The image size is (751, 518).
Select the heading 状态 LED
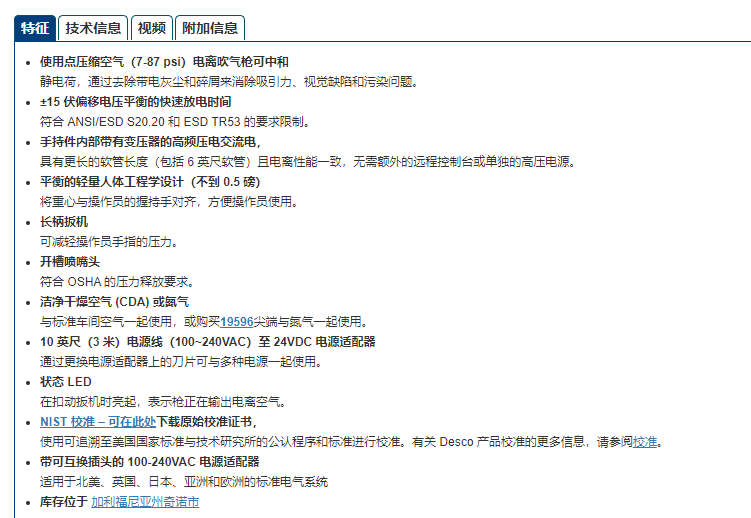pyautogui.click(x=66, y=382)
